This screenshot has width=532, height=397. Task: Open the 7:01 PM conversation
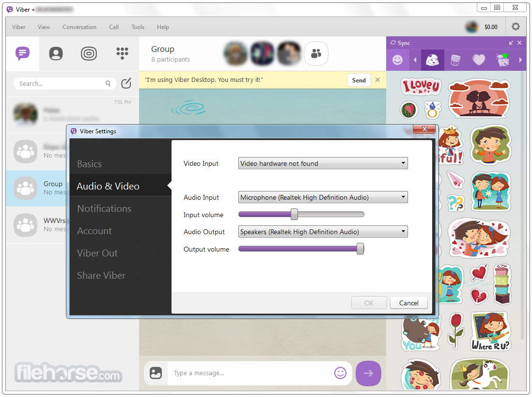72,114
